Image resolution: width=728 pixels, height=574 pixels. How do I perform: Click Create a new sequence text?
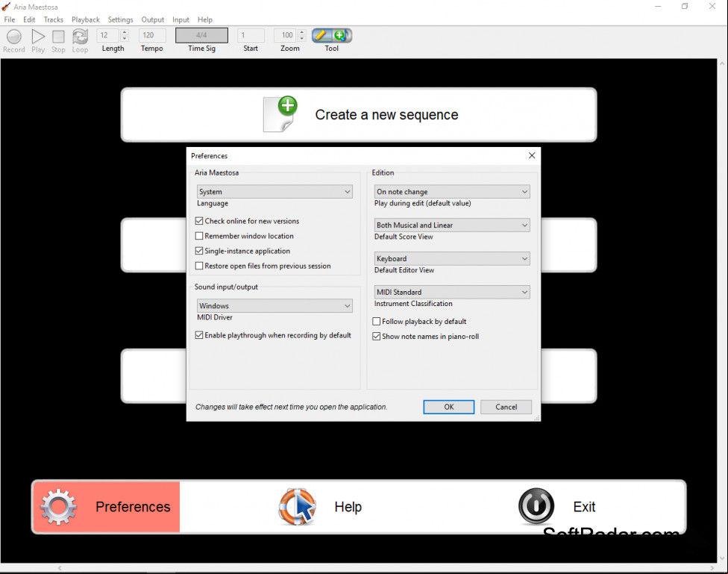[386, 114]
